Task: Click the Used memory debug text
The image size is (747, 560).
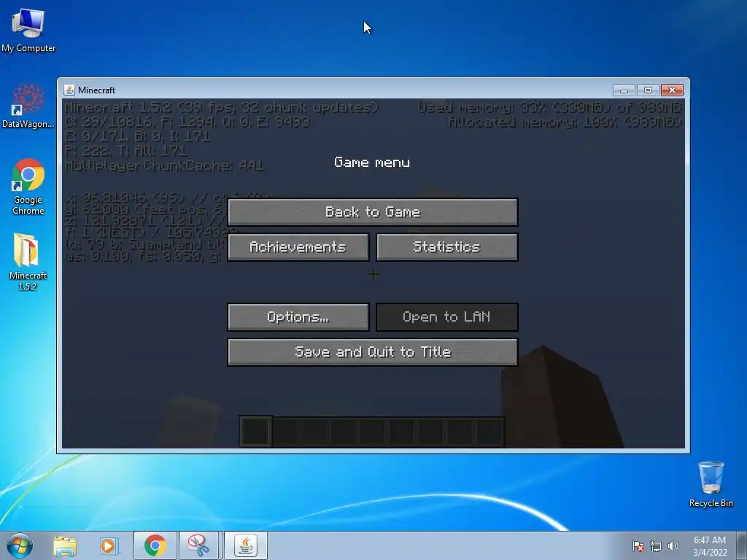Action: tap(550, 108)
